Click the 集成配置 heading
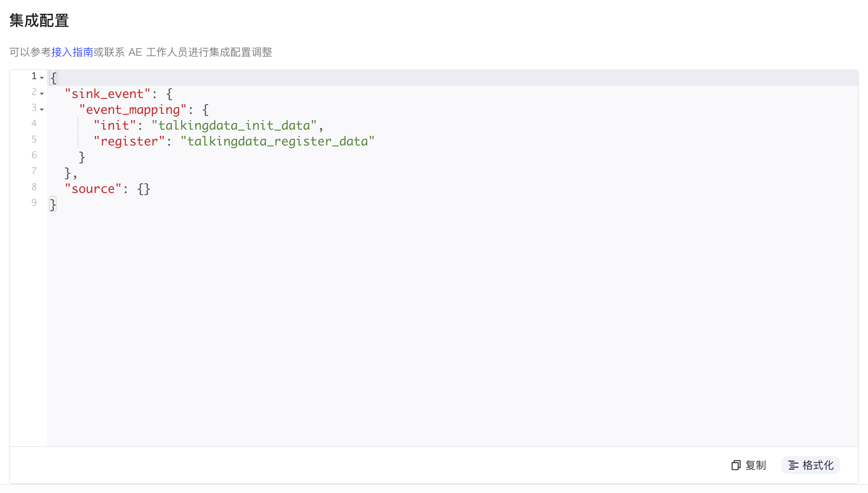 coord(39,20)
